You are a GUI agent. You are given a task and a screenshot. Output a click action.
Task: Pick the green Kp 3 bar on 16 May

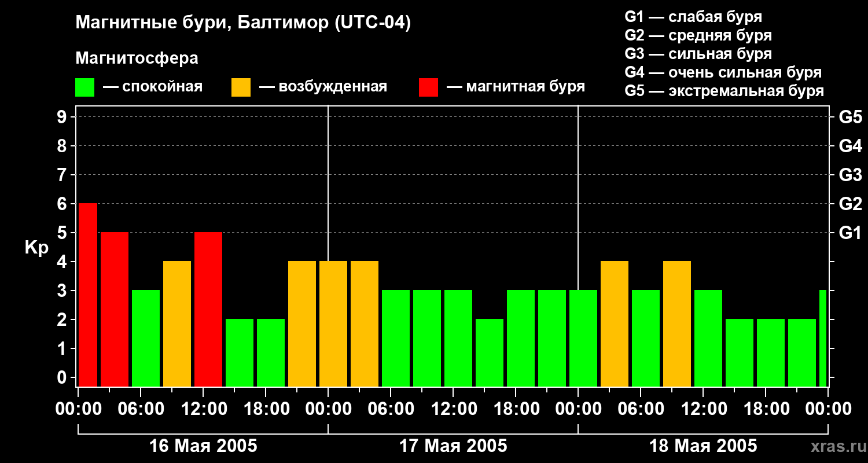pos(146,338)
